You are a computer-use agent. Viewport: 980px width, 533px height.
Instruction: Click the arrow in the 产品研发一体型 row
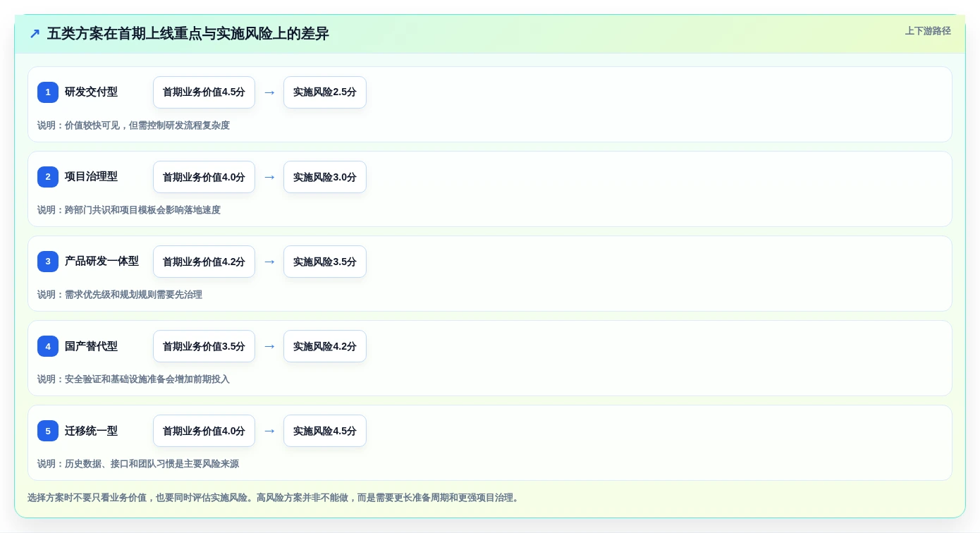[x=269, y=262]
